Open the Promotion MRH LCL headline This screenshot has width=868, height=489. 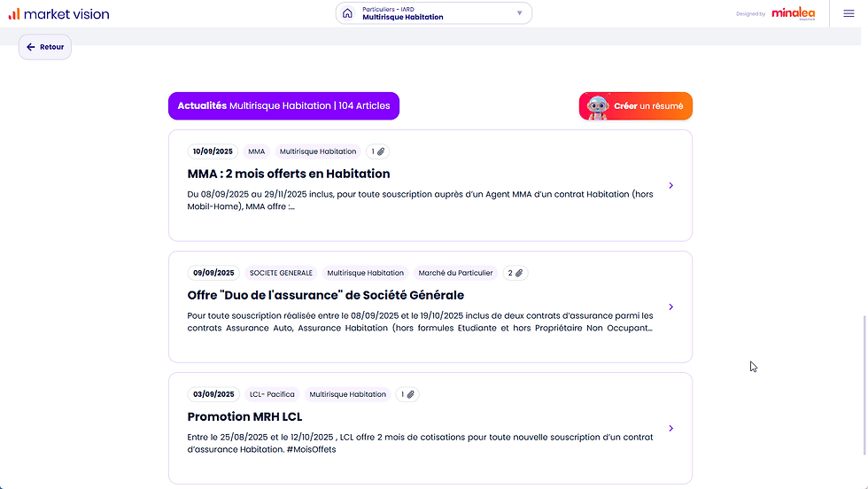pyautogui.click(x=244, y=416)
